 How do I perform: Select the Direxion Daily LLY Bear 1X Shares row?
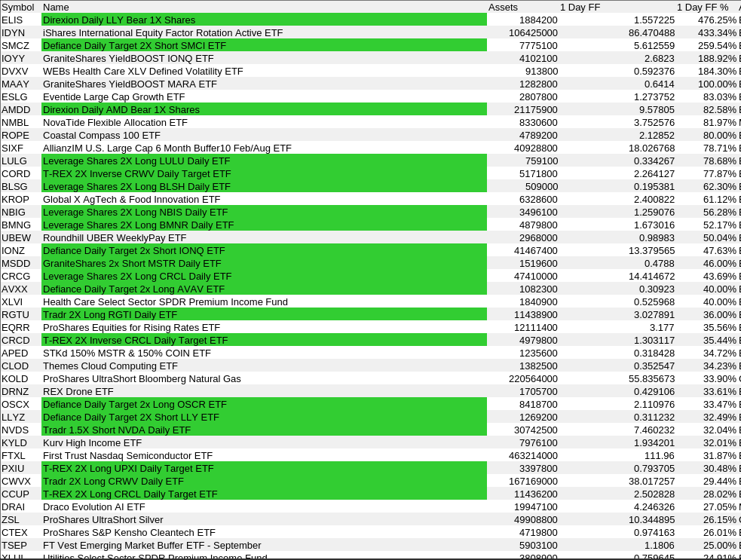pyautogui.click(x=265, y=20)
